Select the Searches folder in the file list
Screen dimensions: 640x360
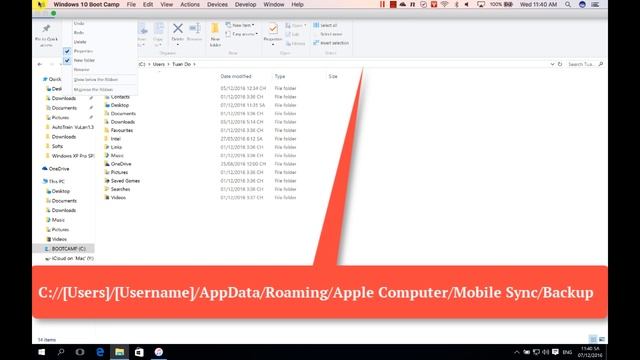117,189
